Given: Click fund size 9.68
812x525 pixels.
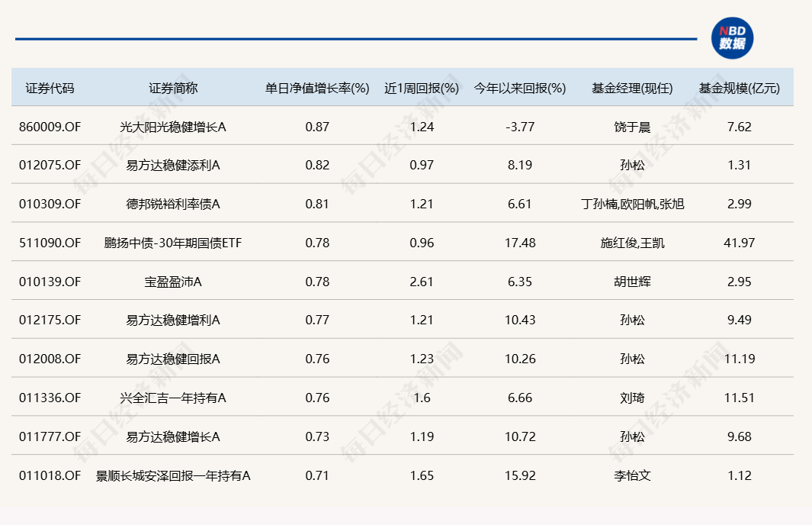Looking at the screenshot, I should 739,437.
